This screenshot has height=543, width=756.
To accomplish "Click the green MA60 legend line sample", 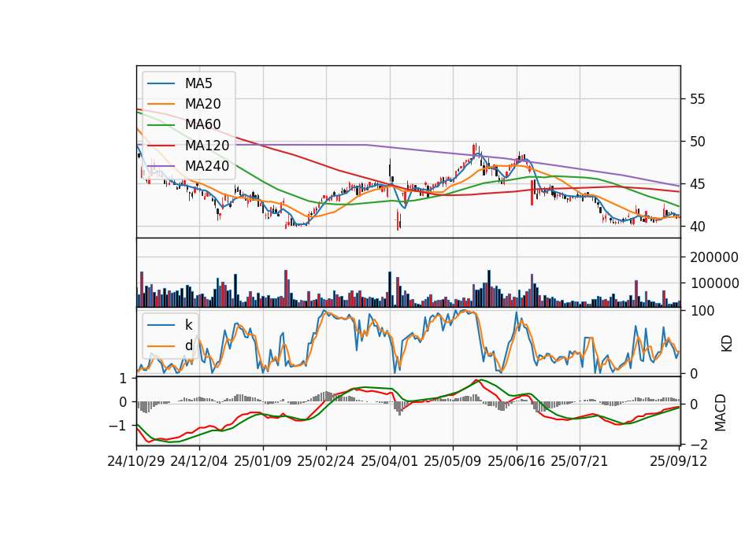I will tap(161, 125).
